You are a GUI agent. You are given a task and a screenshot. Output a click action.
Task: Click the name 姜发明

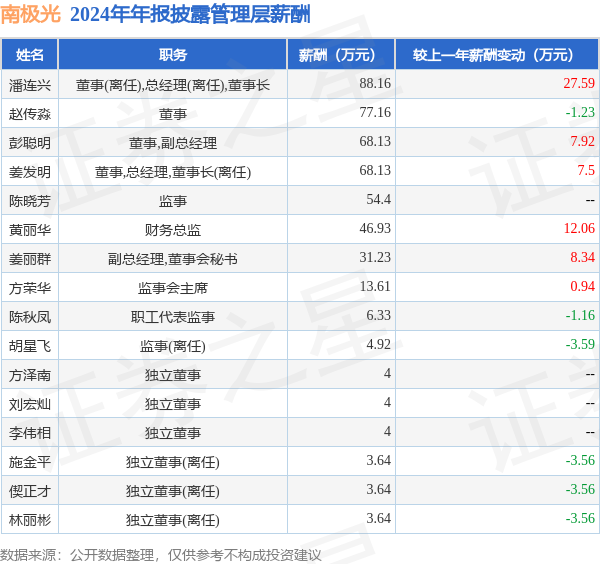[30, 172]
